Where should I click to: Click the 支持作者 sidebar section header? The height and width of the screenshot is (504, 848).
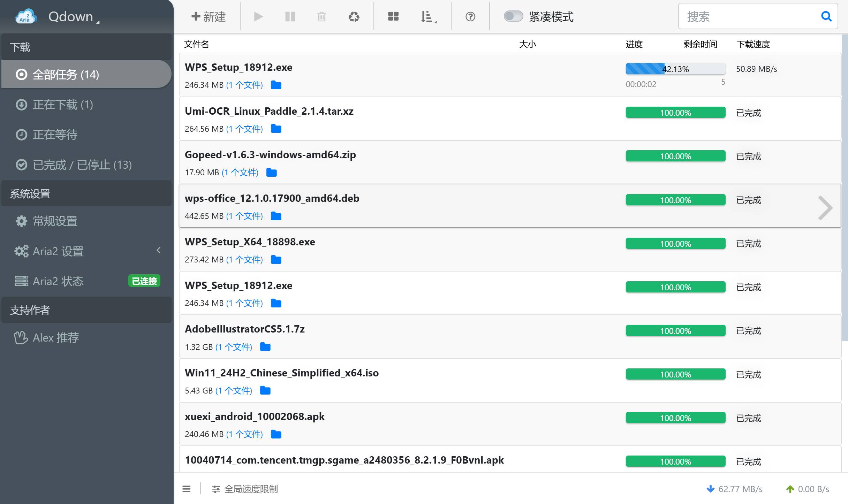[86, 310]
